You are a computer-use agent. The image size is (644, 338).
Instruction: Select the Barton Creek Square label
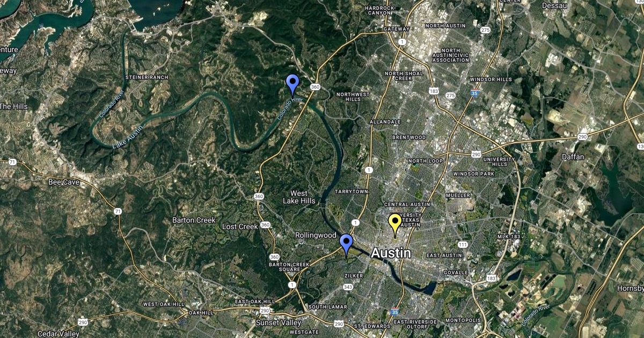[289, 267]
